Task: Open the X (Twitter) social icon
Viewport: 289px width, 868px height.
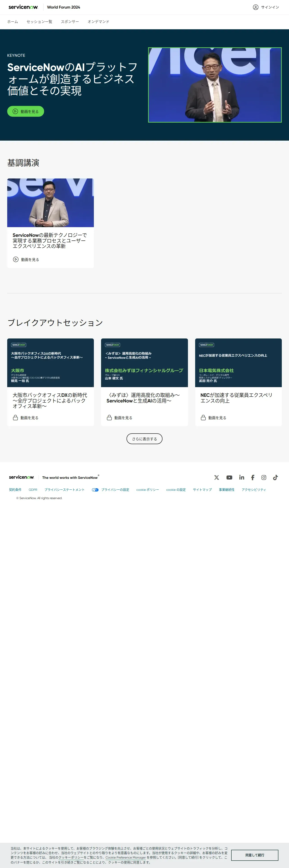Action: [x=217, y=477]
